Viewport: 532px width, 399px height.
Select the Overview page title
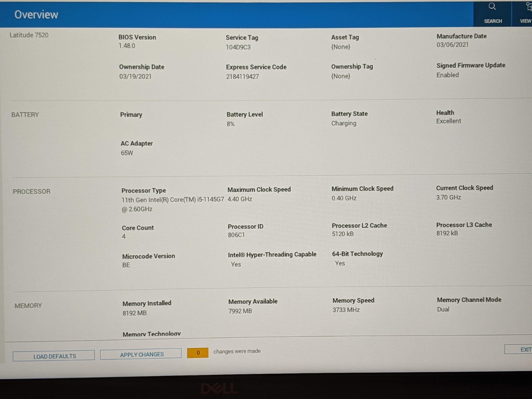(36, 14)
